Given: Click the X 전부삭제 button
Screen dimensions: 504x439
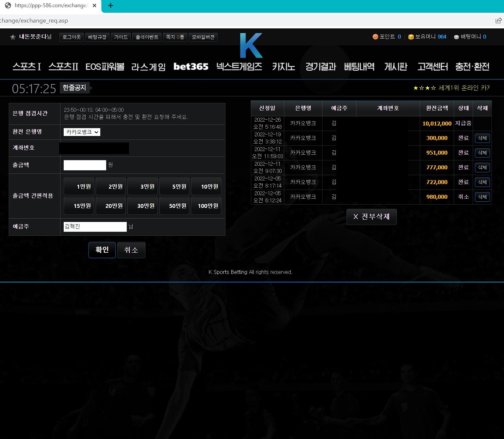Looking at the screenshot, I should coord(371,217).
